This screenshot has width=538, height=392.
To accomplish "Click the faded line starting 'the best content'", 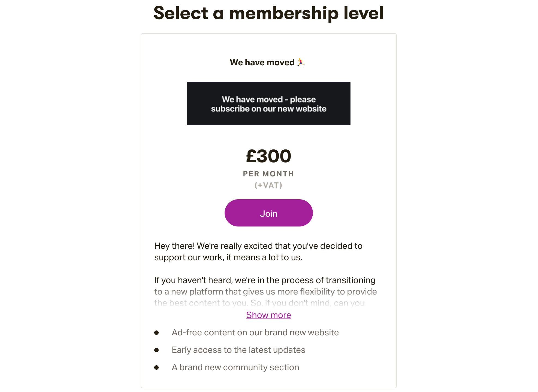I will (259, 303).
